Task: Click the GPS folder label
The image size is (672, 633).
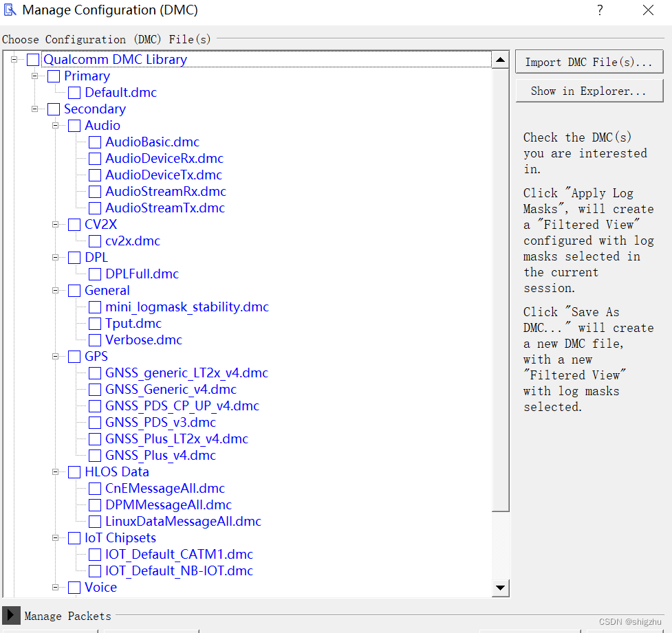Action: (96, 356)
